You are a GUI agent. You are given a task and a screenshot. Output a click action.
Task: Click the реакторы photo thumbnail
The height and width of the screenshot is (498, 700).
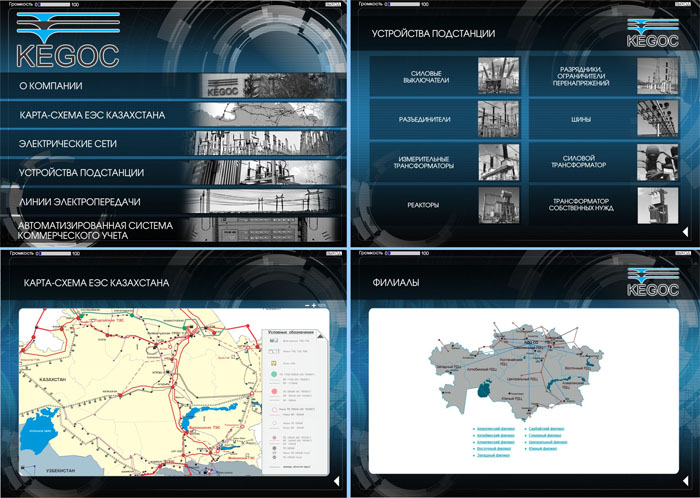[x=499, y=205]
